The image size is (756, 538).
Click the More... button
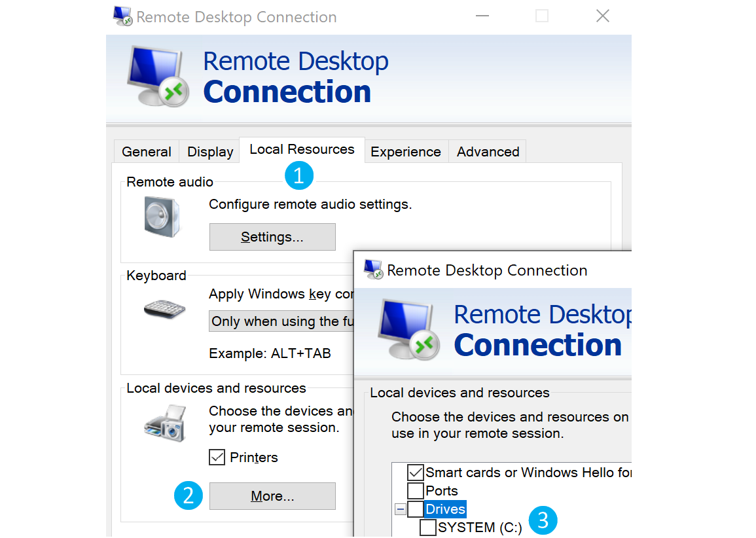point(272,496)
